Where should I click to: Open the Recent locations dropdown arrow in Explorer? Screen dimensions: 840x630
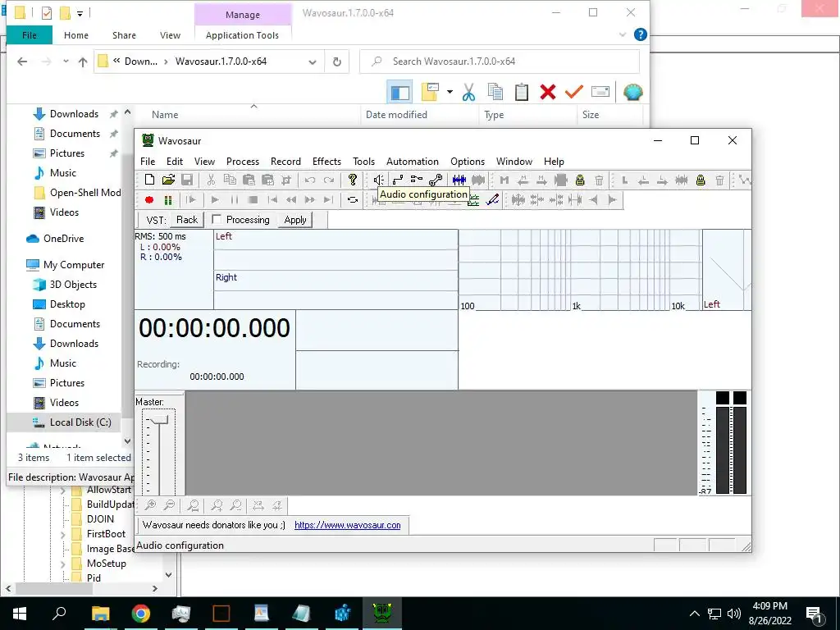(66, 61)
